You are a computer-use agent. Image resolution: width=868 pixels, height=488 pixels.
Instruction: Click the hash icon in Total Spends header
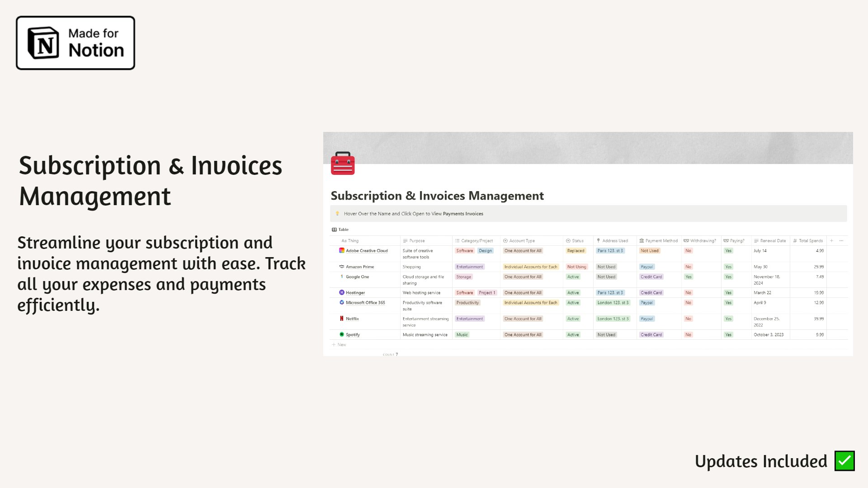795,241
